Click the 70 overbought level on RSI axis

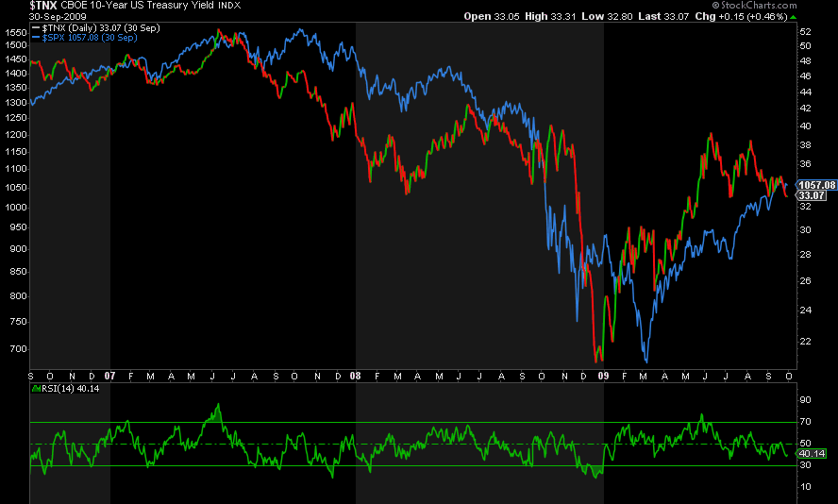(805, 422)
